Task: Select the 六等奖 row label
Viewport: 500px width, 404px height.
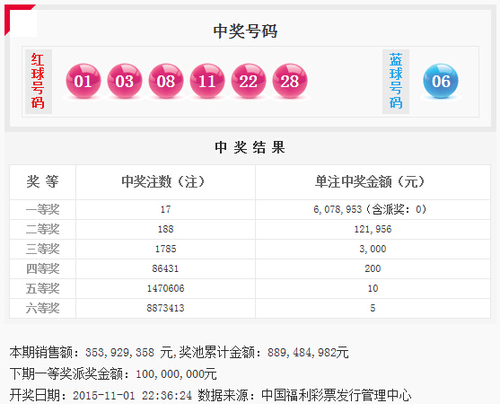Action: pos(43,308)
